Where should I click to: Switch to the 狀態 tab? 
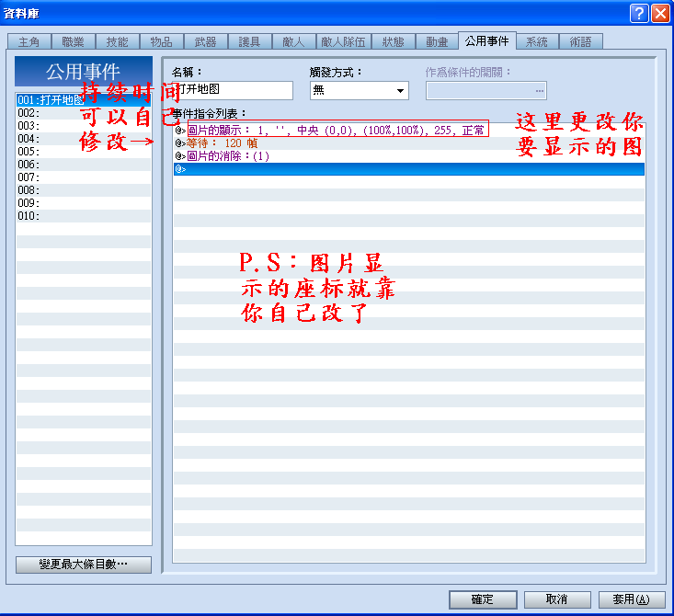click(394, 41)
